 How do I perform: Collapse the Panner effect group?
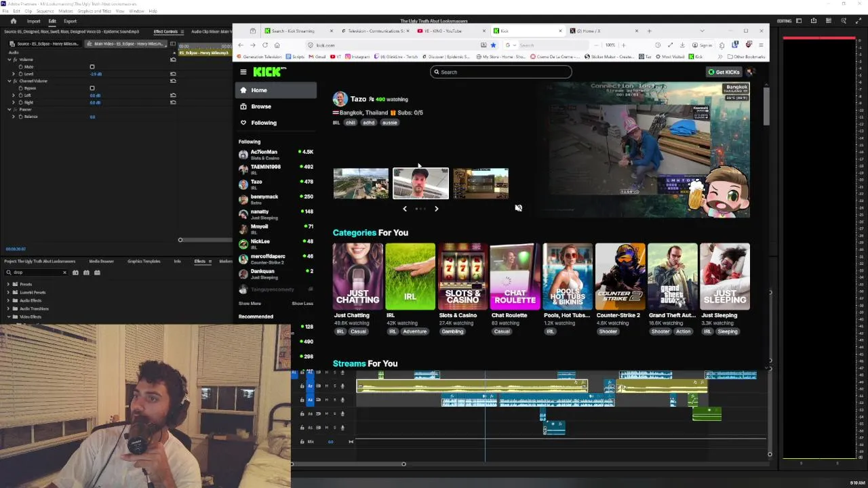pos(9,109)
